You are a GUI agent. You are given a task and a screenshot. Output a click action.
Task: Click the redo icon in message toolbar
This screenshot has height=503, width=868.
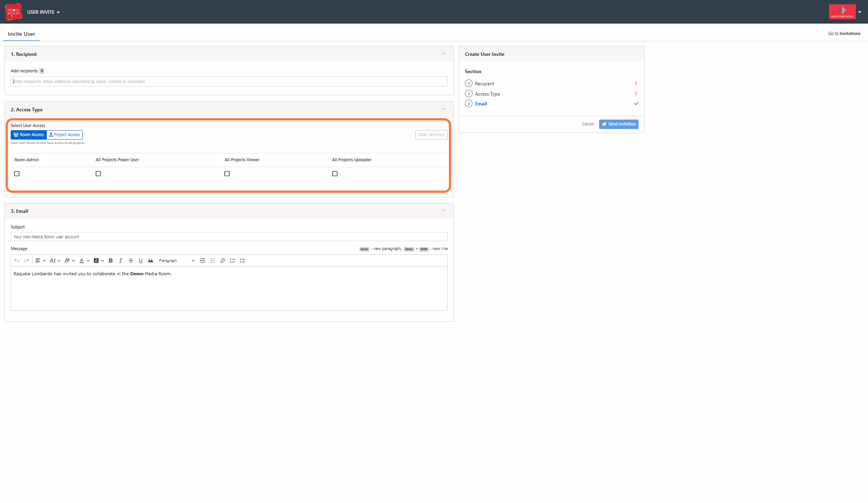26,261
